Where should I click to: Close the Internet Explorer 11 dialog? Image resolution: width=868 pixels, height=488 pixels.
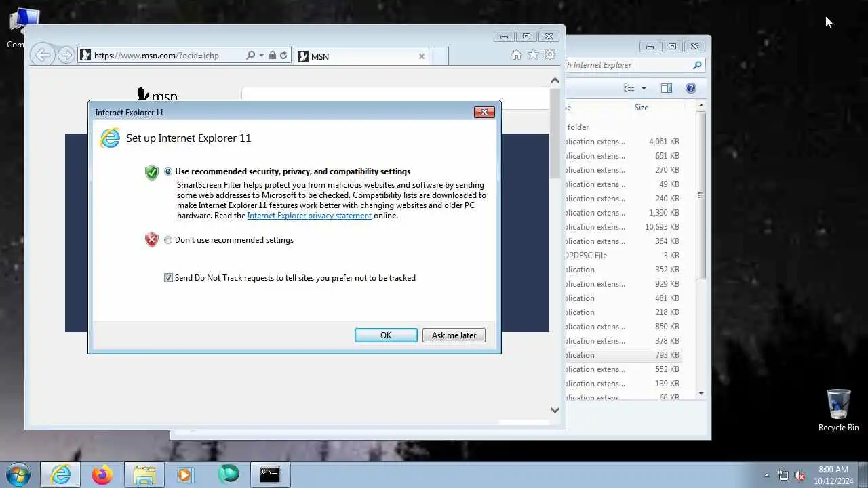point(484,113)
